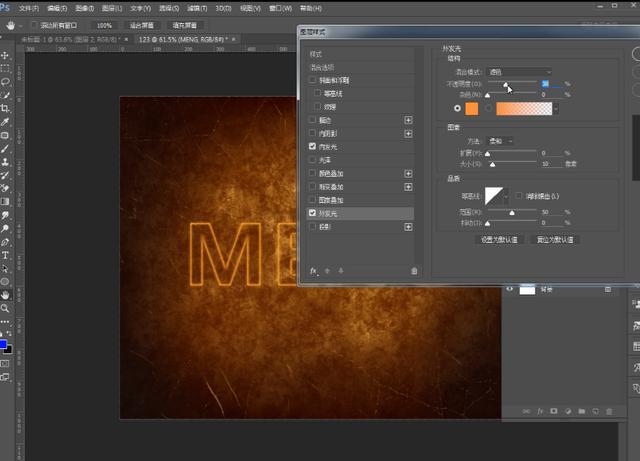640x461 pixels.
Task: Click the Set as Default (设置为默认值) button
Action: tap(499, 240)
